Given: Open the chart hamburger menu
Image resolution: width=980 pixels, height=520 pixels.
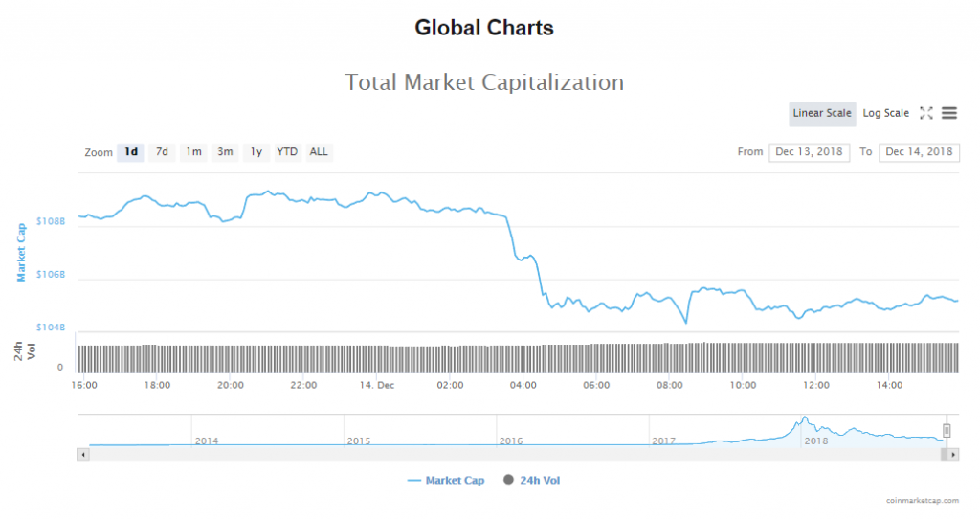Looking at the screenshot, I should tap(949, 113).
